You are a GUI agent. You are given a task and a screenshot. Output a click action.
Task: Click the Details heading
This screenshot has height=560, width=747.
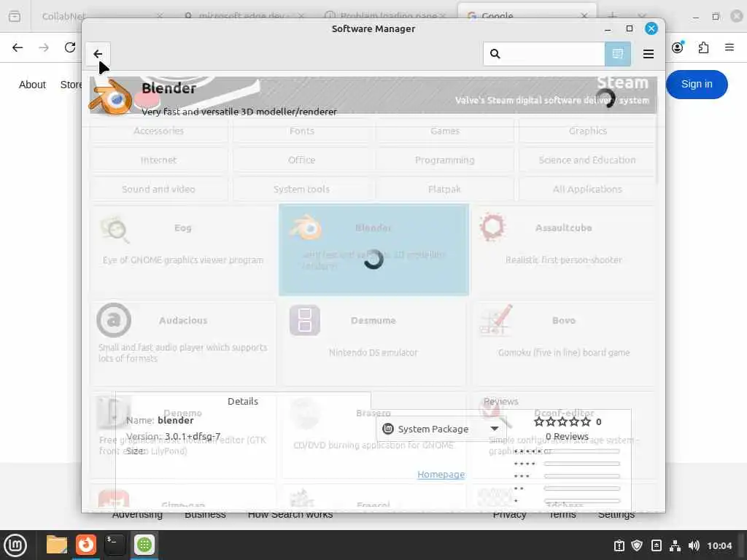pyautogui.click(x=243, y=402)
